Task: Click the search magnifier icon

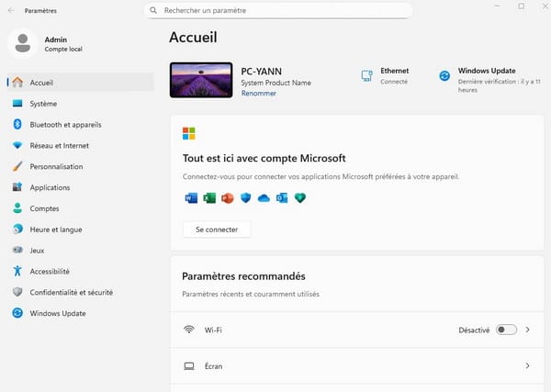Action: coord(153,10)
